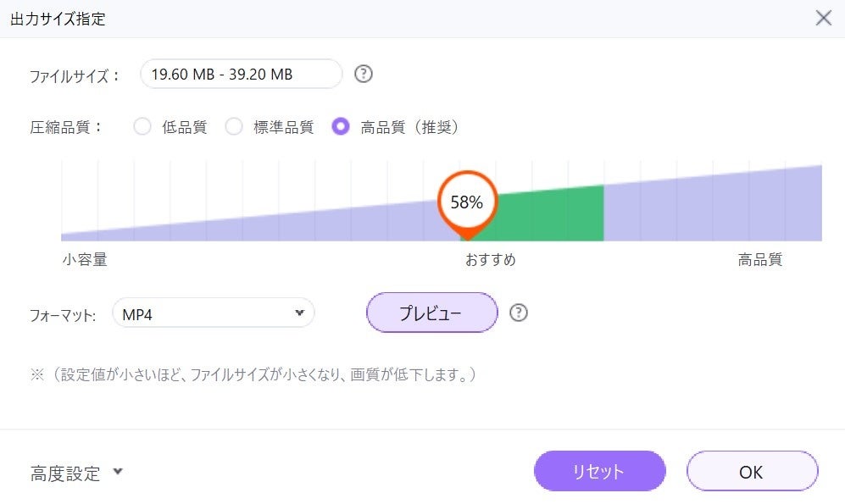Expand the 高度設定 section

(66, 473)
